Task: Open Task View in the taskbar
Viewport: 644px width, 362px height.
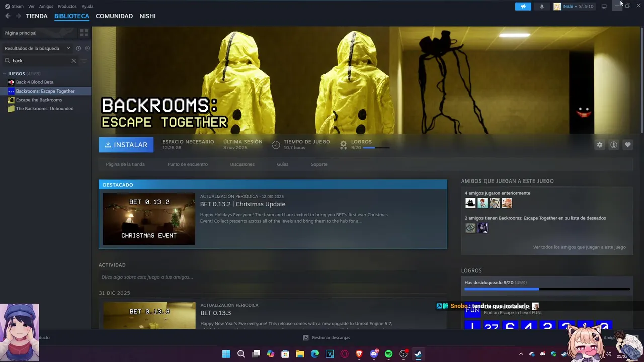Action: [x=256, y=354]
